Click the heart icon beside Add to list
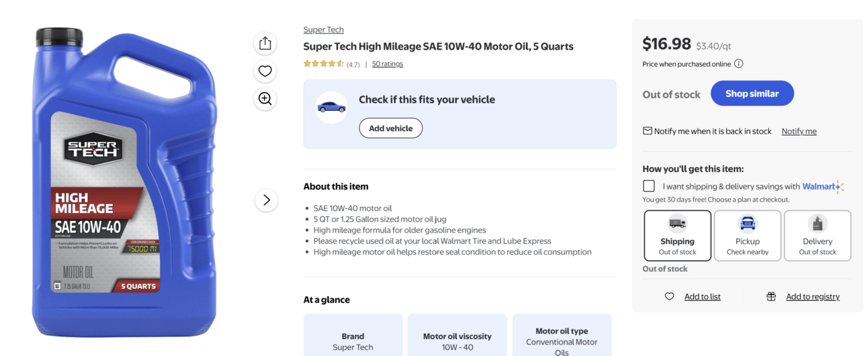Screen dimensions: 868x356 click(669, 296)
